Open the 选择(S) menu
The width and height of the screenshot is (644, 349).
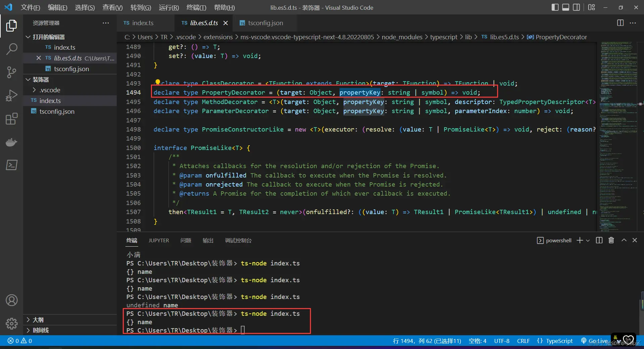[85, 7]
